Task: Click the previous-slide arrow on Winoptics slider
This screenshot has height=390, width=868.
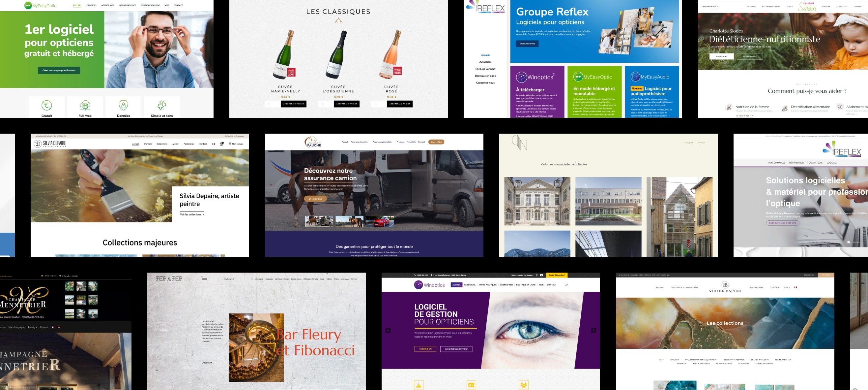Action: [x=388, y=331]
